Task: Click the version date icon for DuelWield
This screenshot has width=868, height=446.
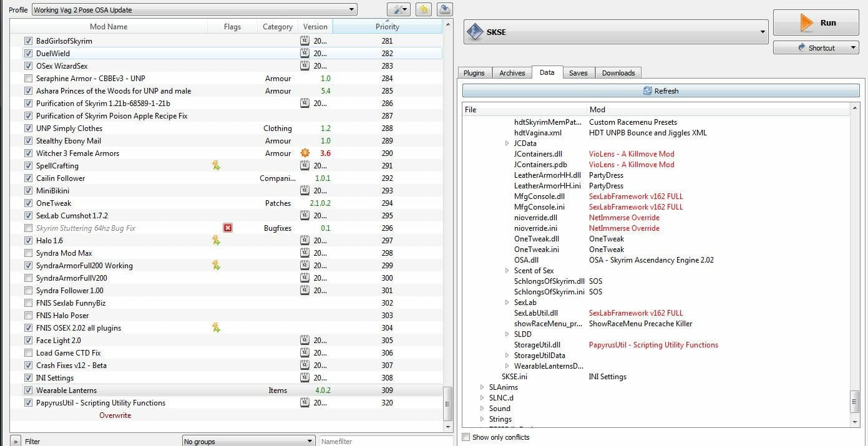Action: 305,53
